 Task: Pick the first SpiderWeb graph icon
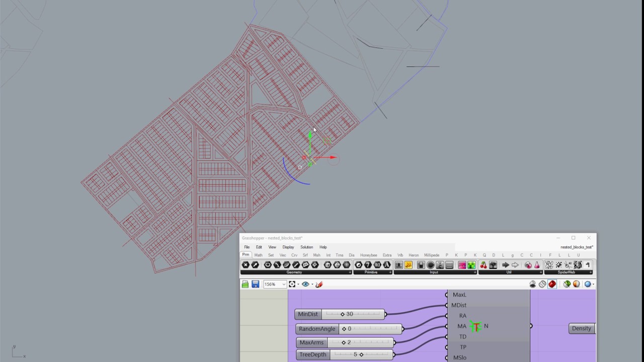pos(549,265)
